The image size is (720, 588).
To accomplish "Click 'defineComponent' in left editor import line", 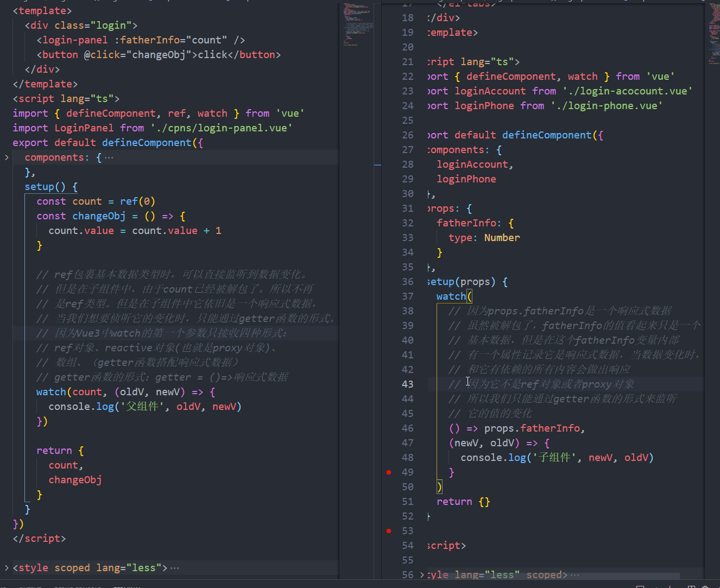I will (111, 113).
